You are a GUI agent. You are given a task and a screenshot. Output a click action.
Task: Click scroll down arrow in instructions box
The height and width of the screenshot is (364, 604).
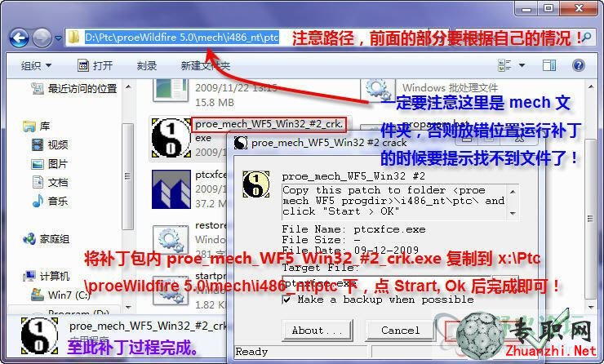[x=513, y=213]
